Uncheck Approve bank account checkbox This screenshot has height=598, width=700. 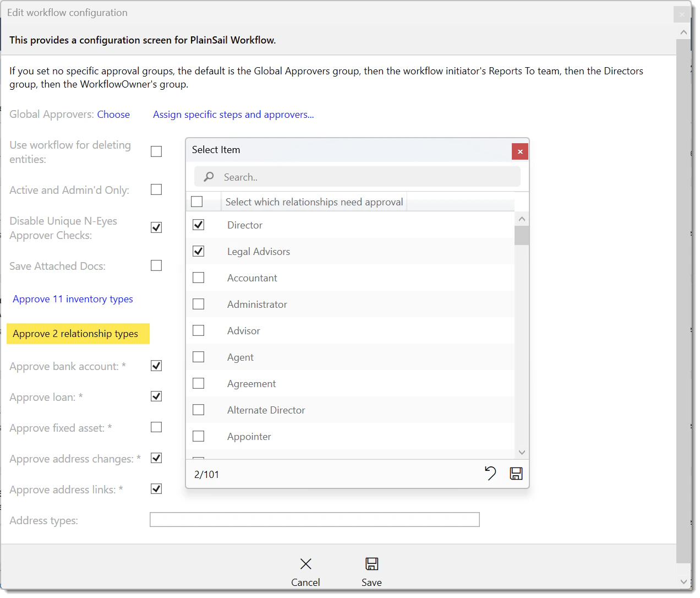pyautogui.click(x=156, y=366)
